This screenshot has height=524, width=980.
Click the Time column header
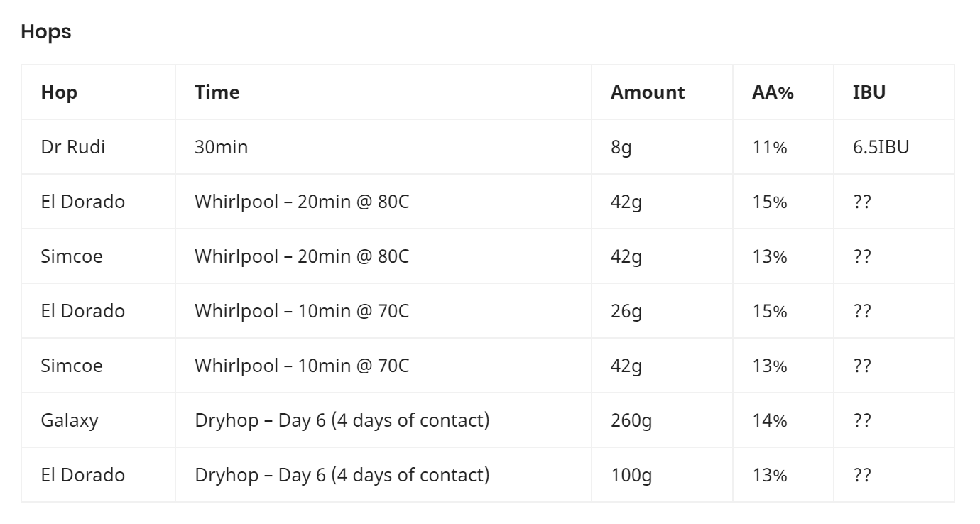click(x=217, y=92)
